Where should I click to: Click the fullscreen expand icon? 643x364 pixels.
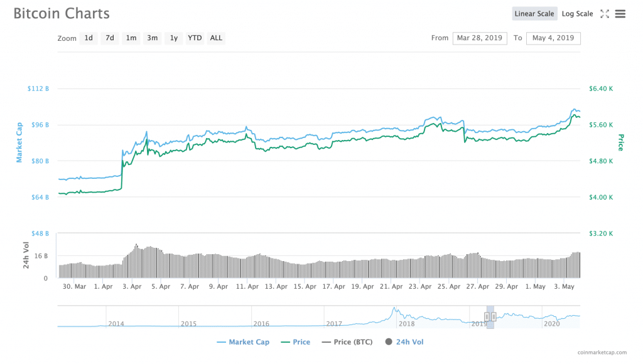point(605,14)
